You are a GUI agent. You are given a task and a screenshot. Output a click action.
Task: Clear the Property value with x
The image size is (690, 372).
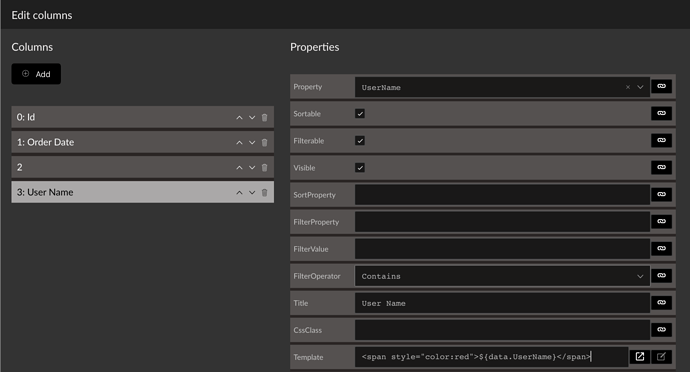(x=628, y=87)
